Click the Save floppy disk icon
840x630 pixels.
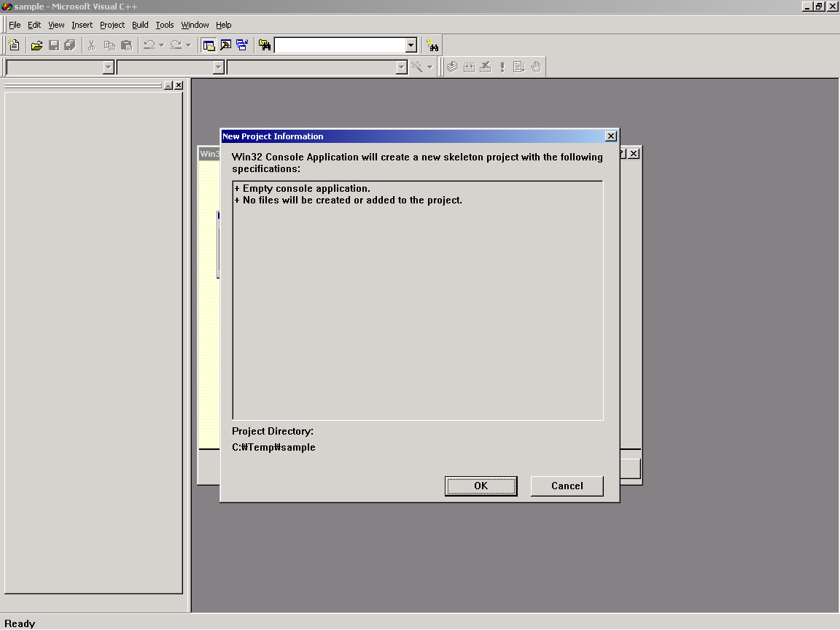point(53,45)
